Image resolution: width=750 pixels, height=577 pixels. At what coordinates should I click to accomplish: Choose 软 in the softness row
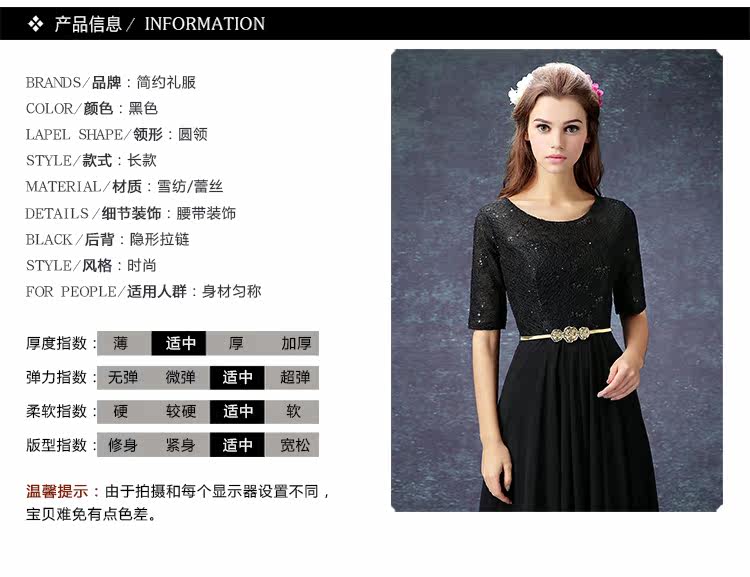point(293,411)
